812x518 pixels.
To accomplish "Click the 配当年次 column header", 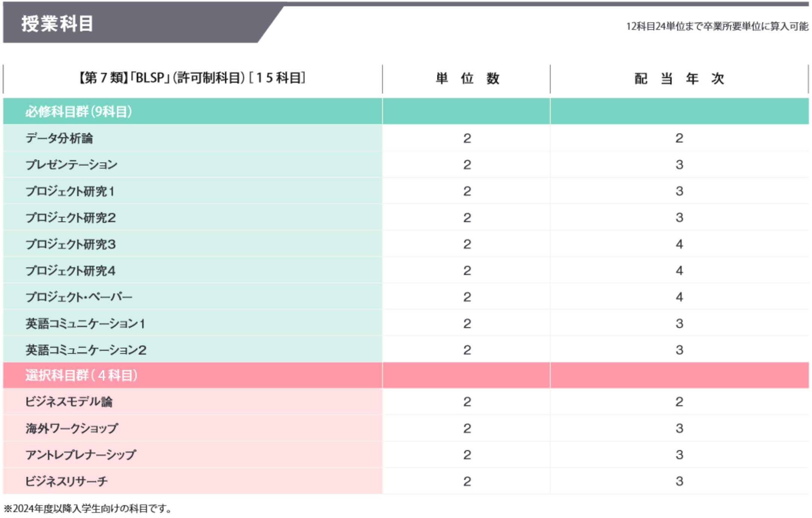I will [x=679, y=79].
